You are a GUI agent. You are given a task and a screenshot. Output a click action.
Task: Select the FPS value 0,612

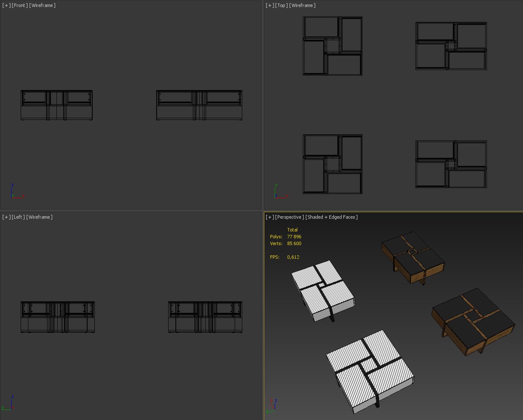pos(293,257)
